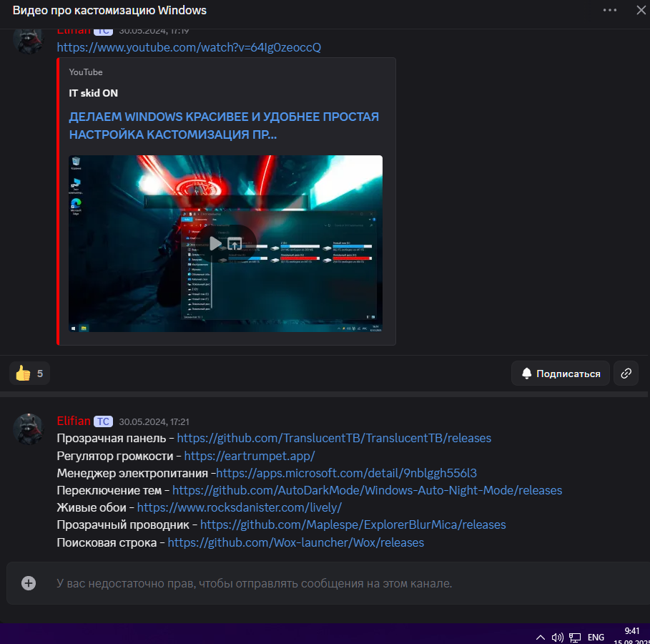Screen dimensions: 650x644
Task: Open the network icon in system tray
Action: [x=575, y=638]
